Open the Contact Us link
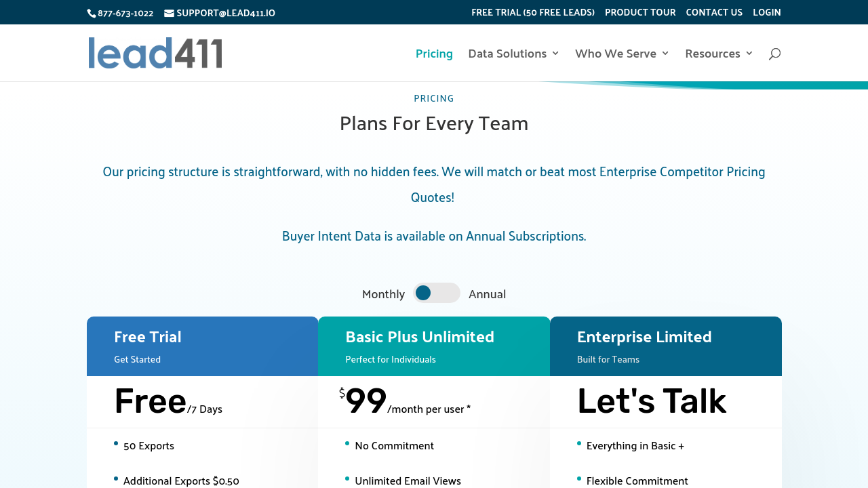868x488 pixels. [714, 12]
